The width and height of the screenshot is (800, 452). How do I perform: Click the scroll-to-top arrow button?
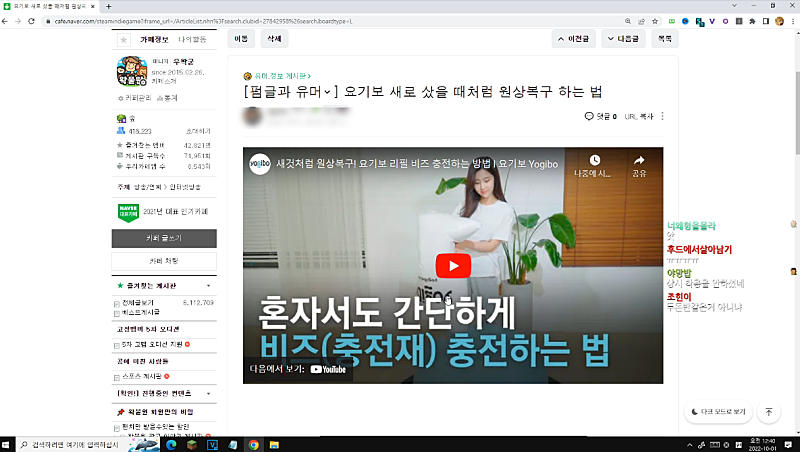769,411
